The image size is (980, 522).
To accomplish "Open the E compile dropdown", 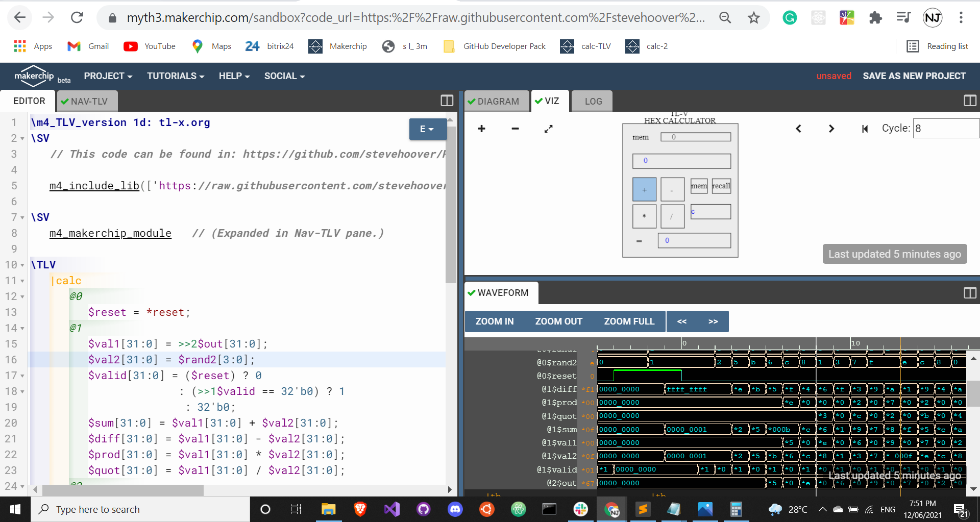I will tap(427, 129).
